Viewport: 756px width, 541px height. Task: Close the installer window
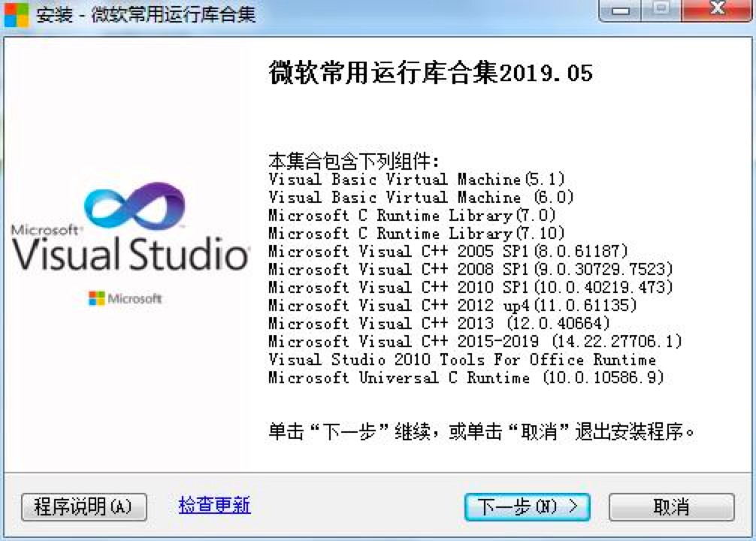tap(716, 10)
